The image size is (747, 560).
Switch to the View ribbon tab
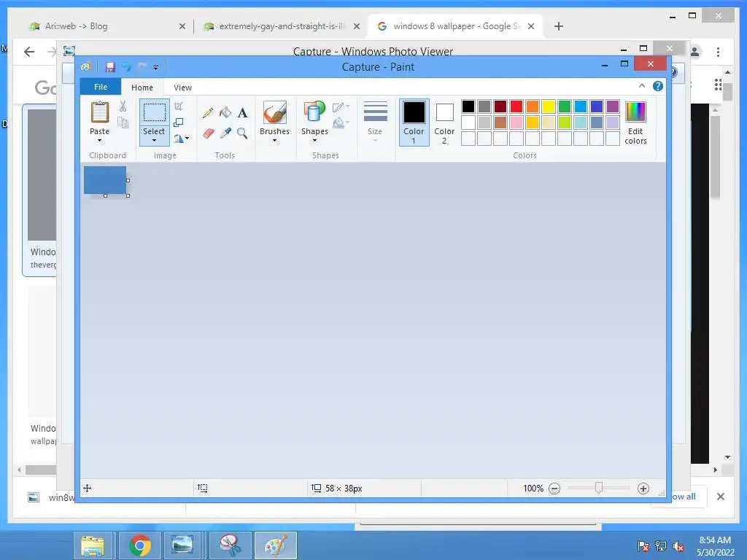tap(182, 87)
